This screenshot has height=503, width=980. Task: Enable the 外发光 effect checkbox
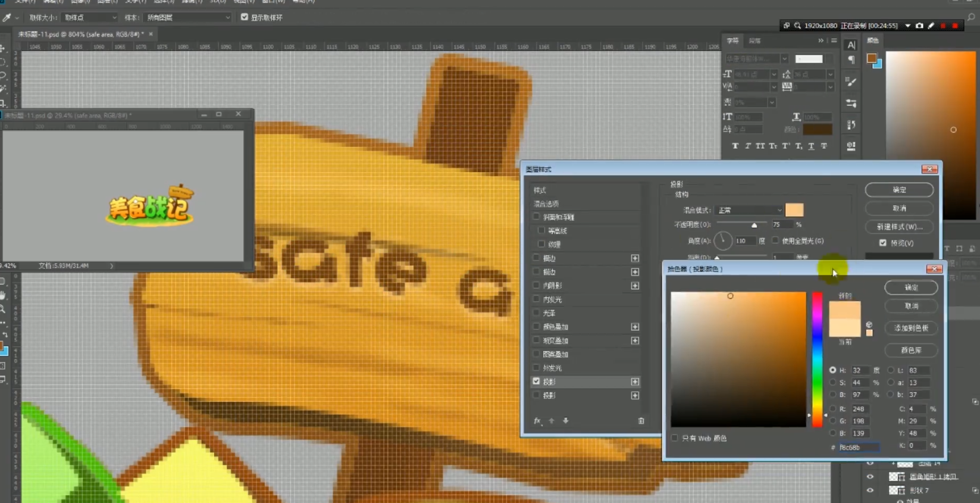point(537,368)
